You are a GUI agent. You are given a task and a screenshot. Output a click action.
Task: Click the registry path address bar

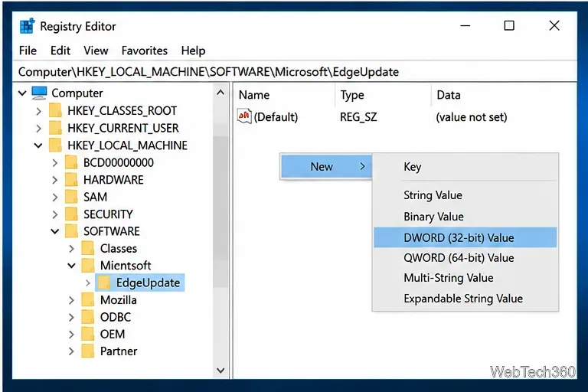click(294, 71)
